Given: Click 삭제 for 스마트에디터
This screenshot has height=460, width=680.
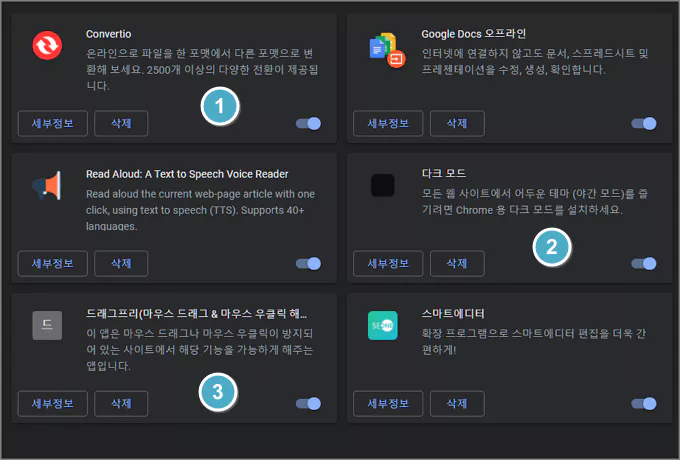Looking at the screenshot, I should click(457, 404).
